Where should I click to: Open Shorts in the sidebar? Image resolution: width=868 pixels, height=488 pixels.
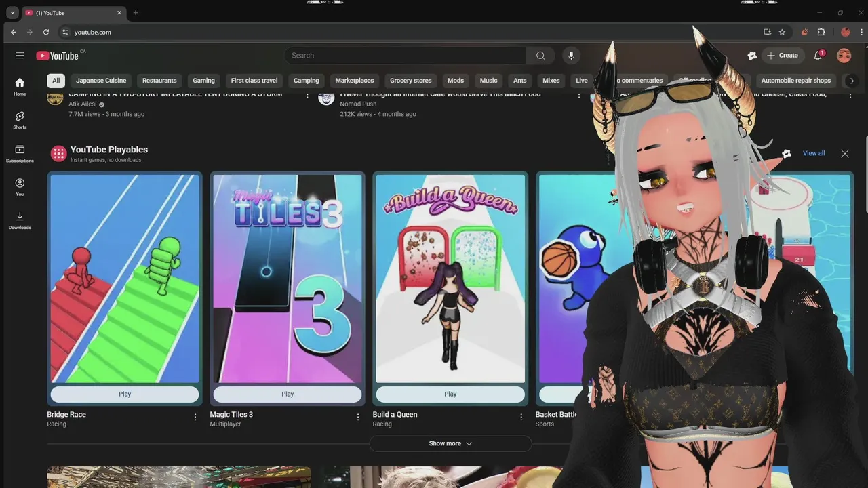[x=20, y=120]
